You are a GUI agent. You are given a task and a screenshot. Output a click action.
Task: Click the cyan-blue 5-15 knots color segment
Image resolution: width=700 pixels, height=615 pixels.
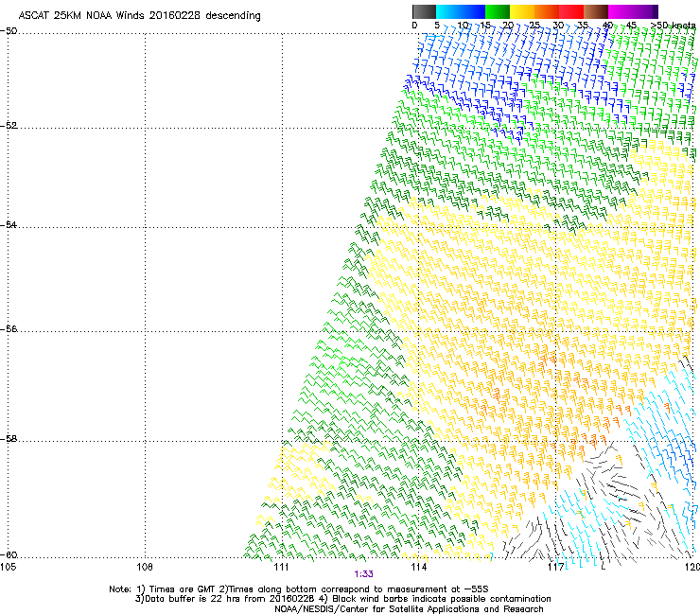point(461,11)
